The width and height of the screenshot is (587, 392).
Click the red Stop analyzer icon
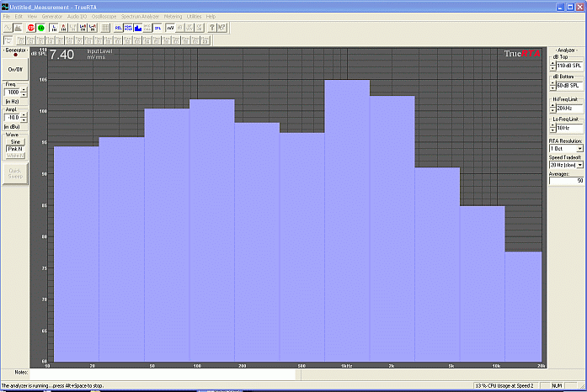point(31,28)
